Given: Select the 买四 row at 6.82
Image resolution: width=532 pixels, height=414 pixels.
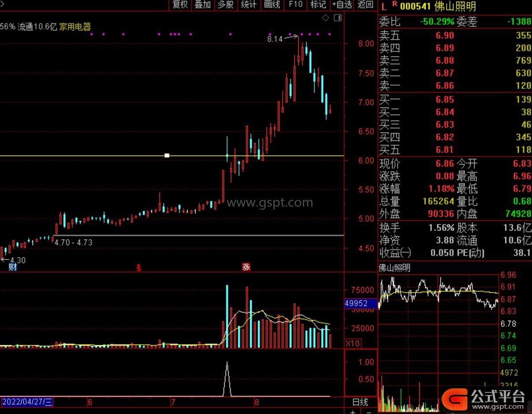Looking at the screenshot, I should point(455,137).
